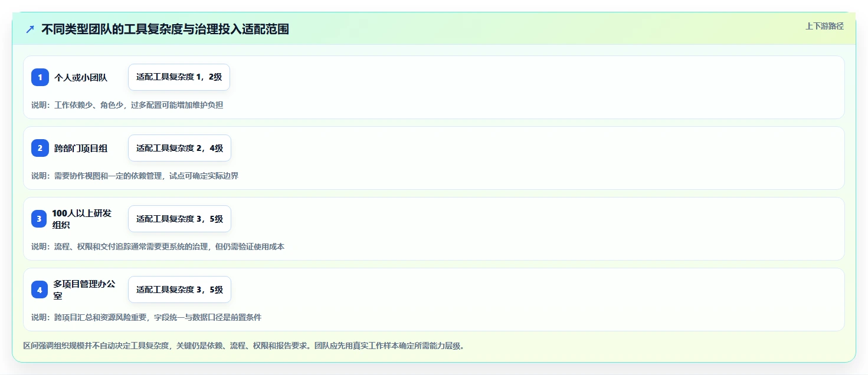The width and height of the screenshot is (868, 375).
Task: Click the note 跨项目汇总和资源风险重要
Action: click(101, 317)
